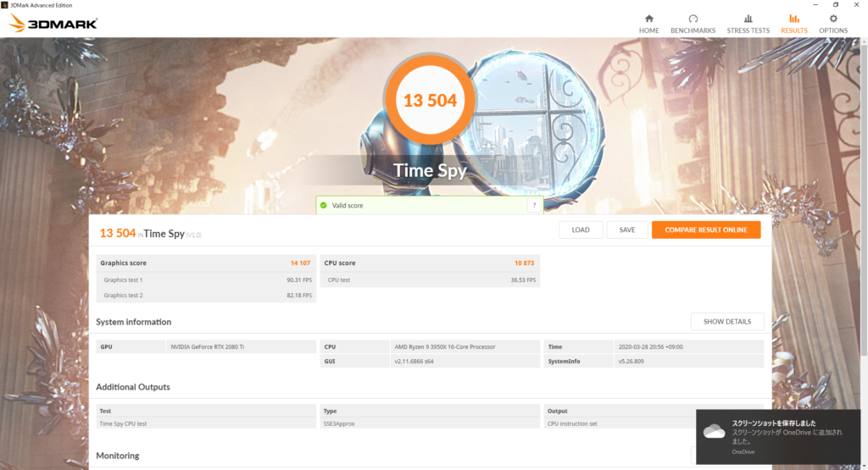868x470 pixels.
Task: Click Time Spy banner title
Action: [x=430, y=170]
